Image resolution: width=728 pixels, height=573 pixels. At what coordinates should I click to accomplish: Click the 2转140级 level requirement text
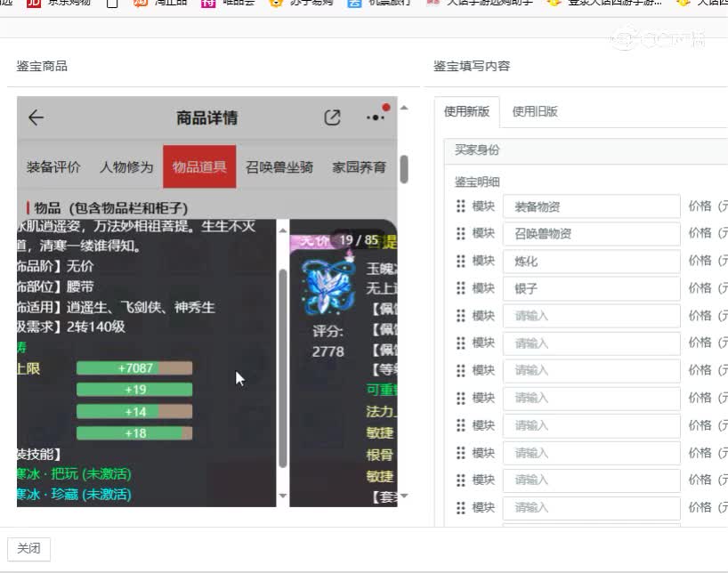click(96, 327)
